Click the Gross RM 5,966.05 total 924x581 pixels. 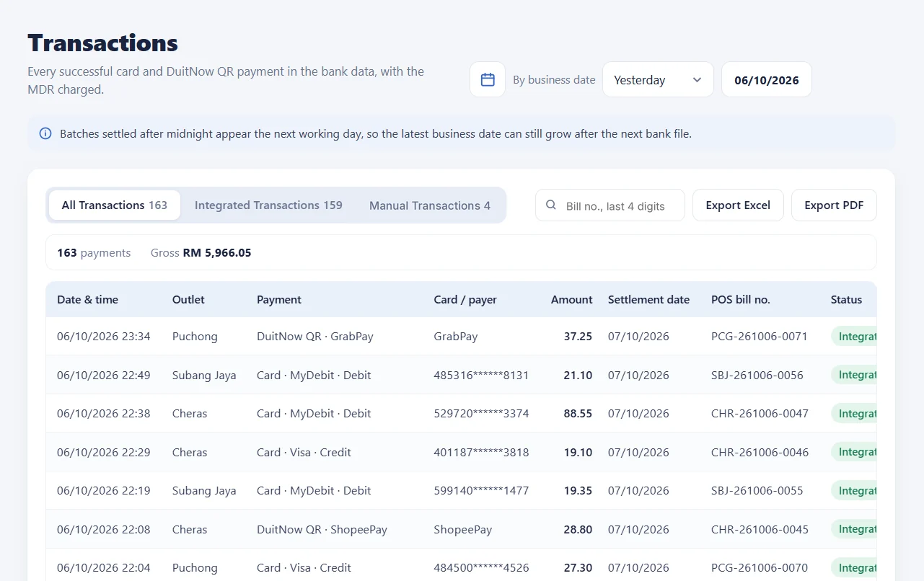tap(201, 253)
